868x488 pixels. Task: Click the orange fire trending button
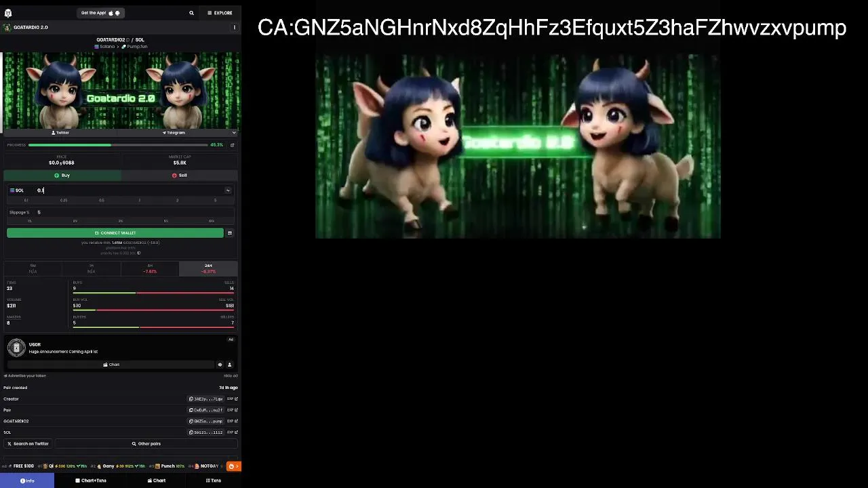tap(233, 466)
